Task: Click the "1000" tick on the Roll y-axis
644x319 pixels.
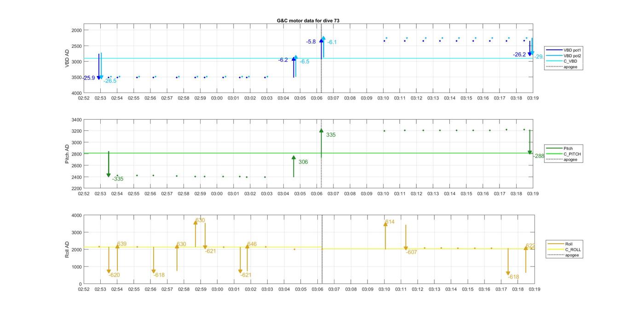Action: [76, 267]
